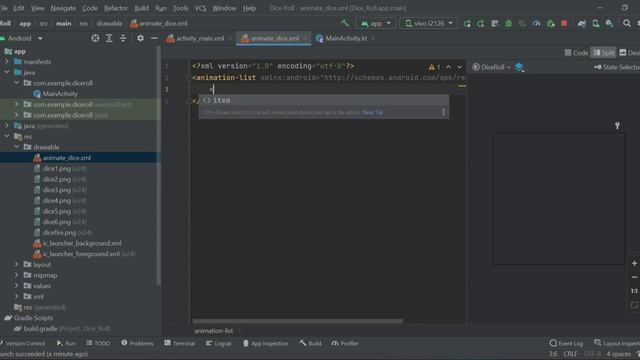Click the Profile app icon

coord(536,24)
